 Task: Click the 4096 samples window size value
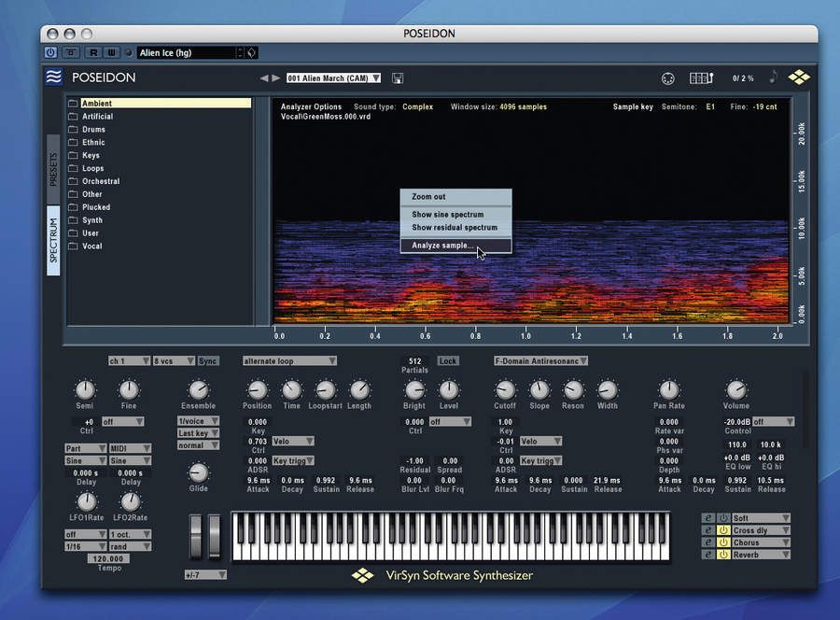point(523,106)
